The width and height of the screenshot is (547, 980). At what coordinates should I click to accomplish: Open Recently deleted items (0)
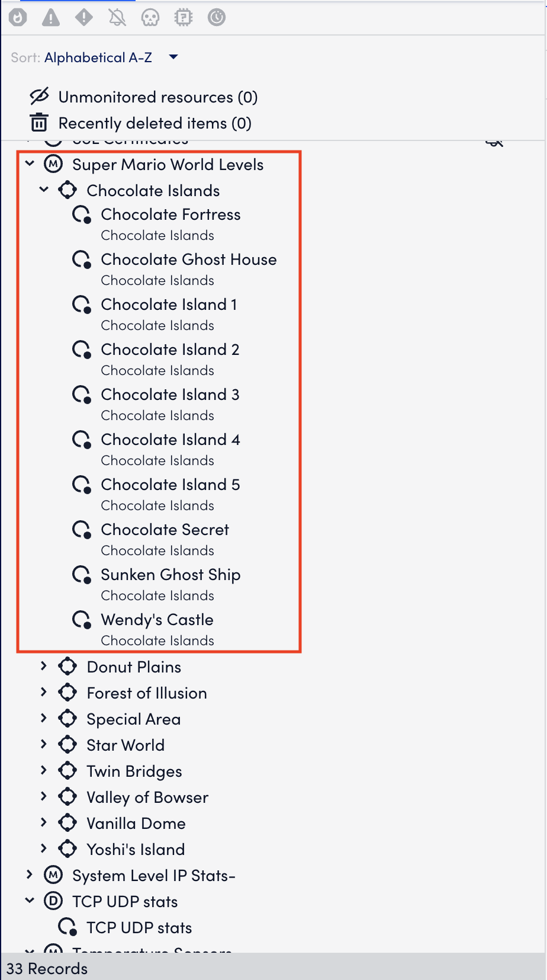[x=155, y=123]
